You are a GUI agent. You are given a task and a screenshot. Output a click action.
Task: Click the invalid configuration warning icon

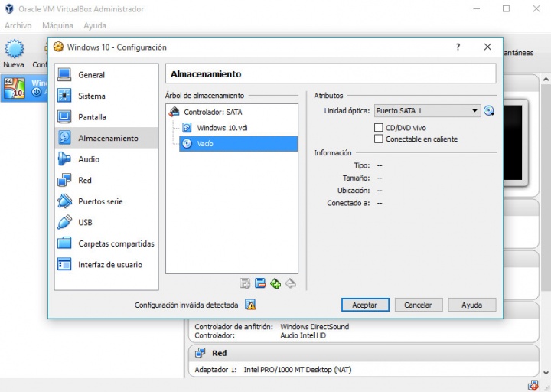[x=250, y=305]
